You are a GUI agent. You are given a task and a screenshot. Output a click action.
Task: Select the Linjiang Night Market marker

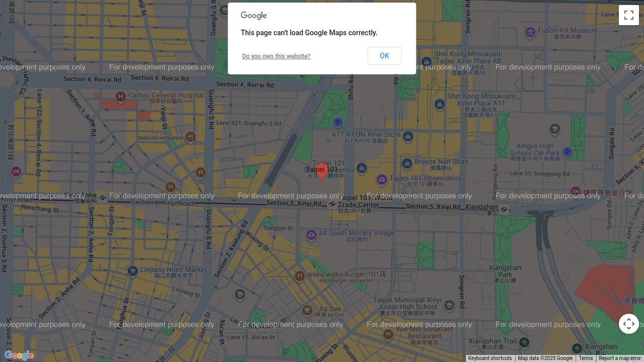[132, 270]
